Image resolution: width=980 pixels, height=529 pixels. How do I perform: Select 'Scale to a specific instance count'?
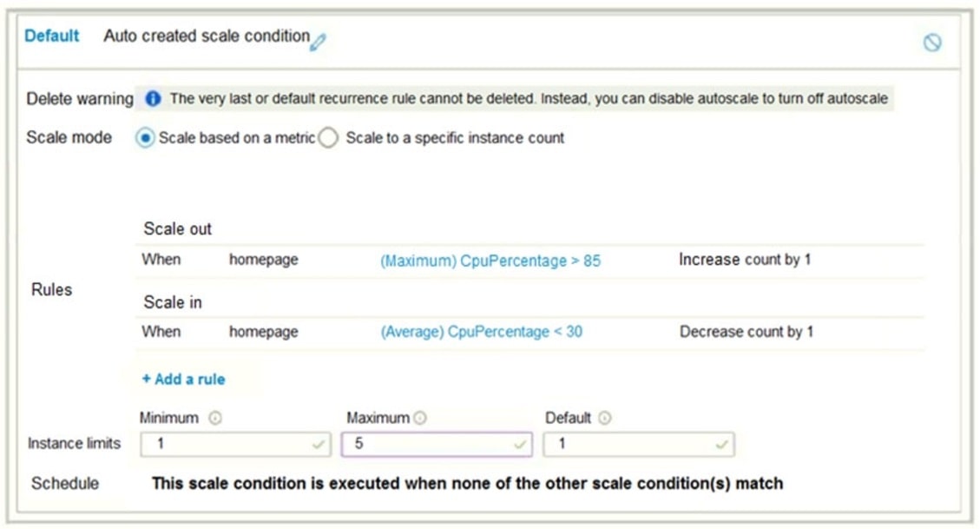[327, 137]
